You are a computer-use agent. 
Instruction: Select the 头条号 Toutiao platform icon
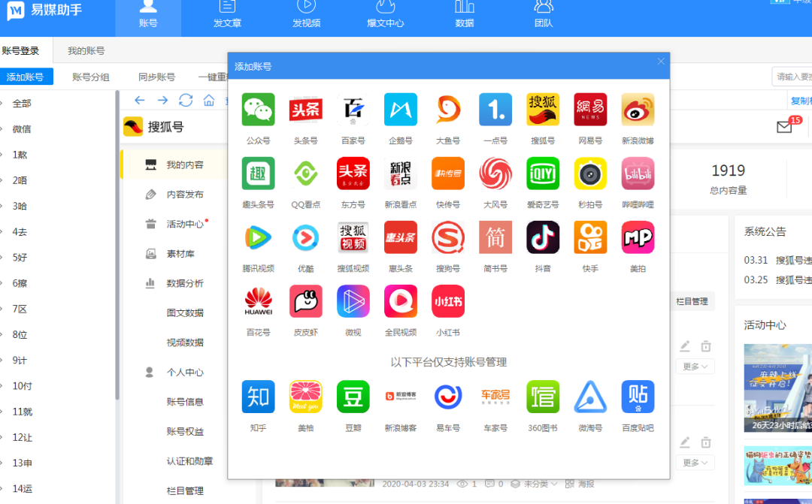tap(305, 109)
